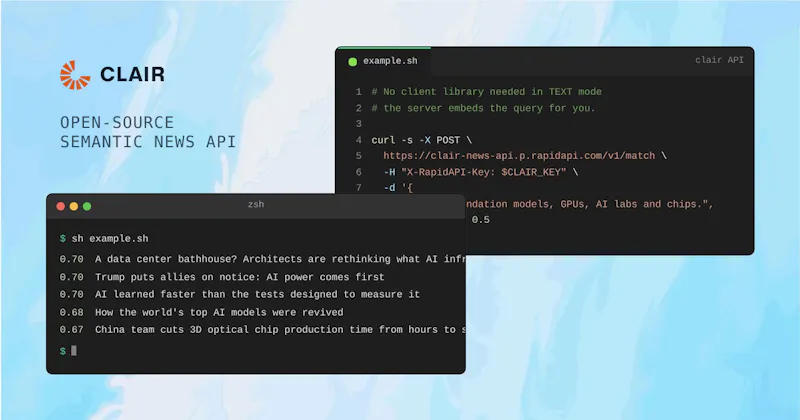
Task: Click the yellow minimize dot in the zsh window
Action: [74, 206]
